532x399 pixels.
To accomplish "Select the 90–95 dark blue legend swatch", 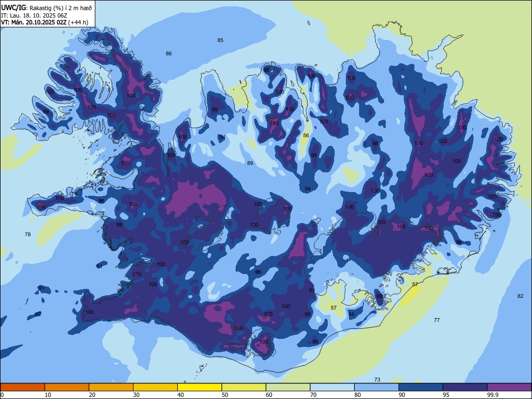I will tap(421, 387).
